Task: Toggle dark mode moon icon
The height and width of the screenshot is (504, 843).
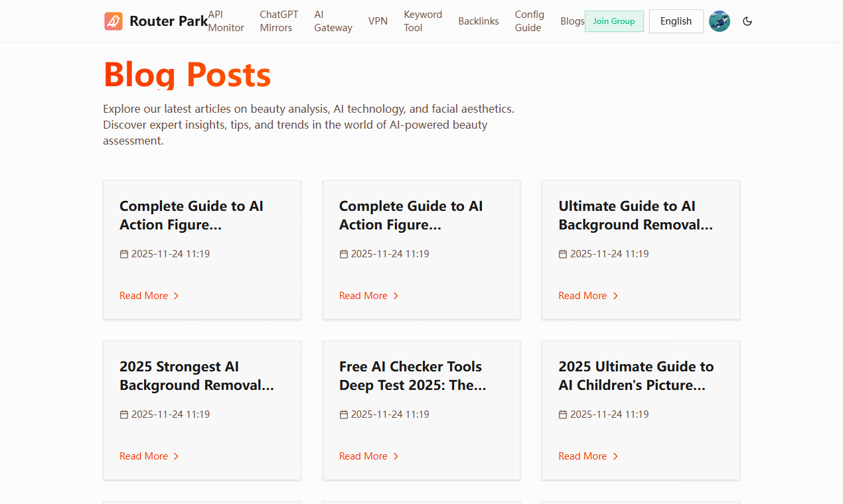Action: [747, 21]
